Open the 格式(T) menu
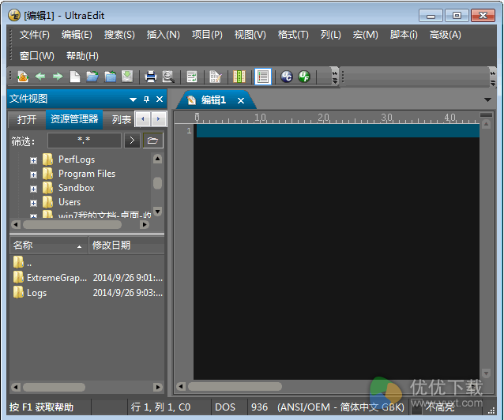The image size is (504, 420). coord(293,35)
